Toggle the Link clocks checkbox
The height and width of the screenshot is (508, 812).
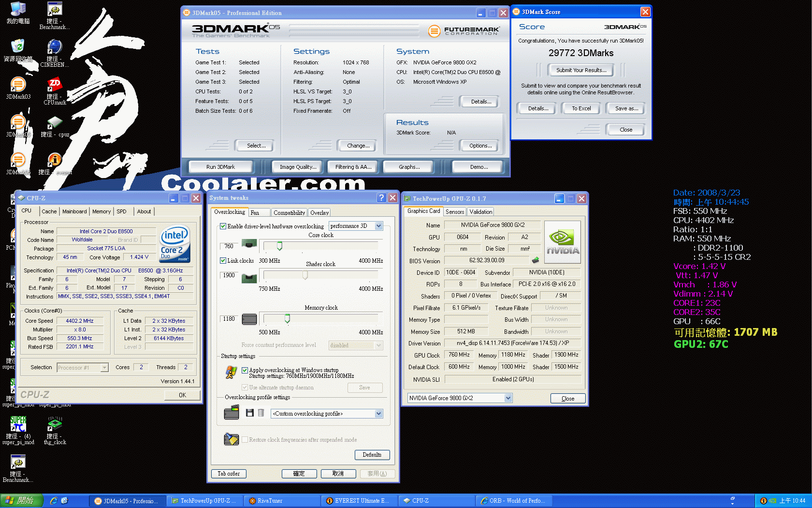point(223,260)
